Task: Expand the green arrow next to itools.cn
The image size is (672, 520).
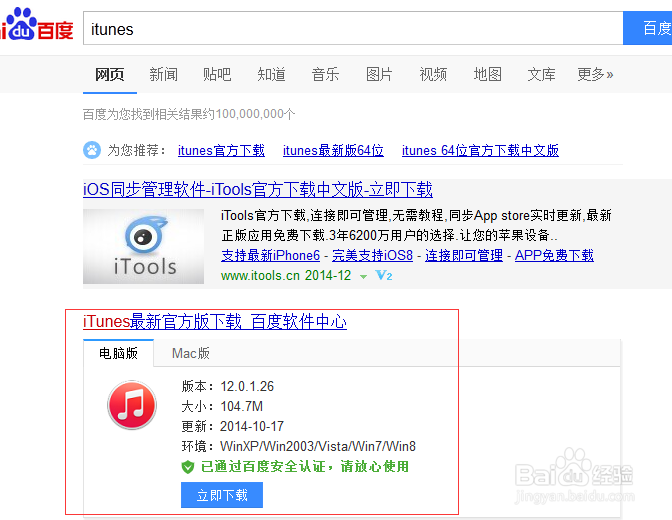Action: [363, 277]
